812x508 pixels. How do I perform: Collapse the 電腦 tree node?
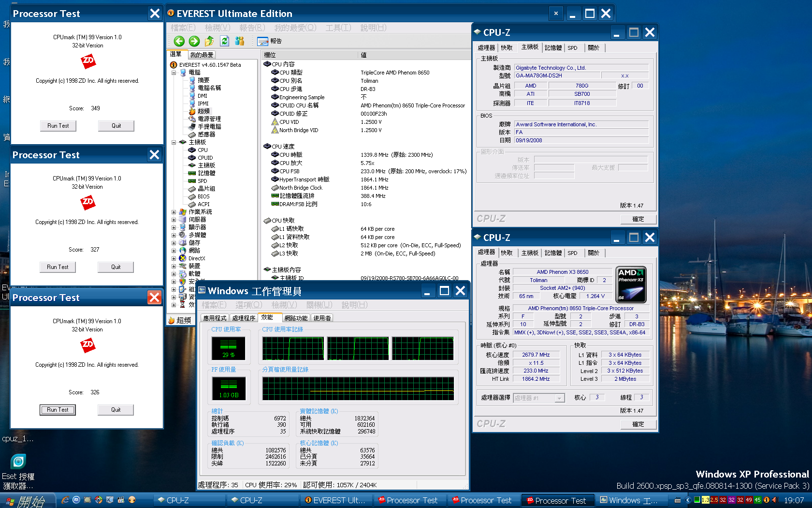[x=174, y=73]
